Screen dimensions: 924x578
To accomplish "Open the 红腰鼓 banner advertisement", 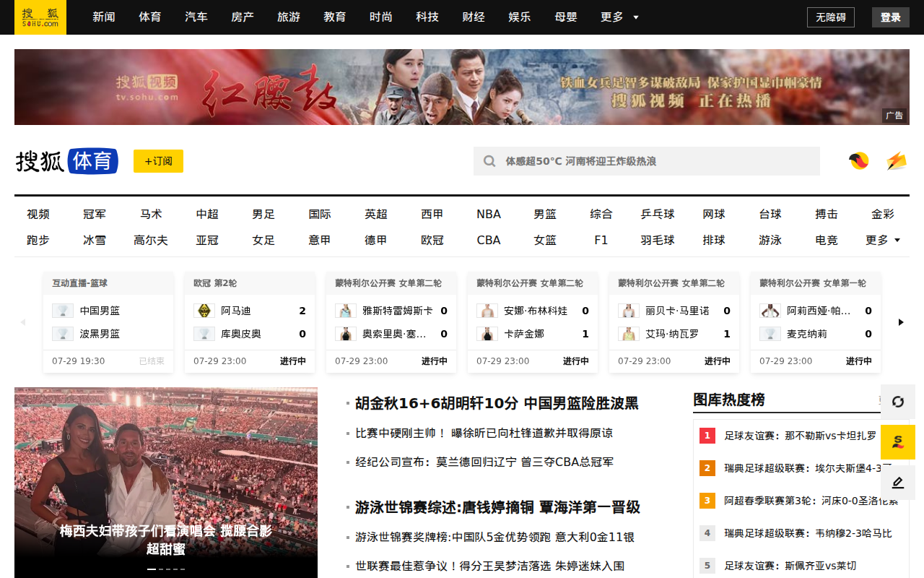I will [462, 87].
